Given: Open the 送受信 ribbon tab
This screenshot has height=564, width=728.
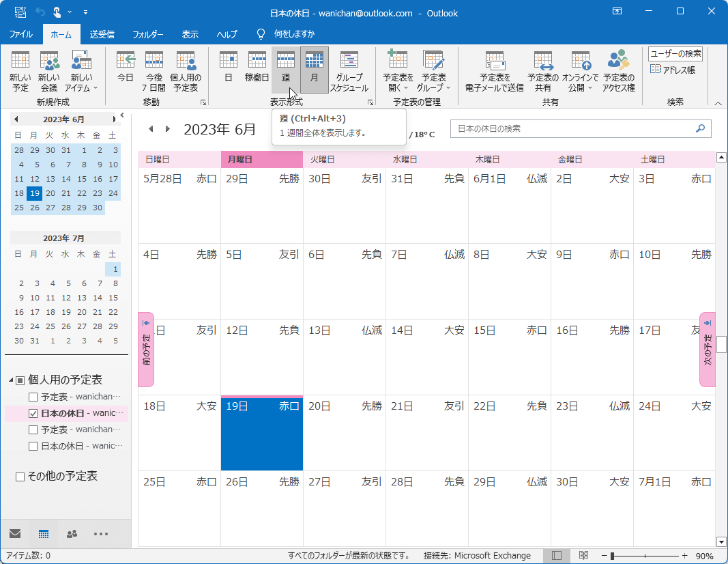Looking at the screenshot, I should pos(102,34).
